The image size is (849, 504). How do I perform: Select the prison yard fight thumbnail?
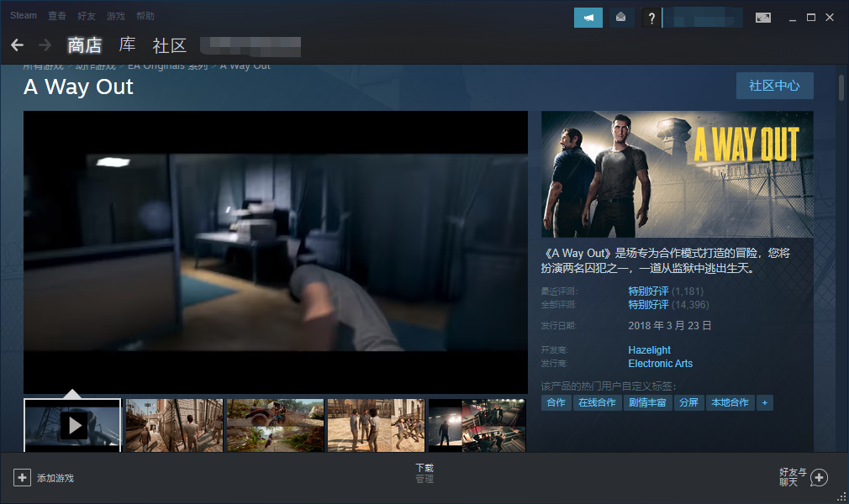376,426
